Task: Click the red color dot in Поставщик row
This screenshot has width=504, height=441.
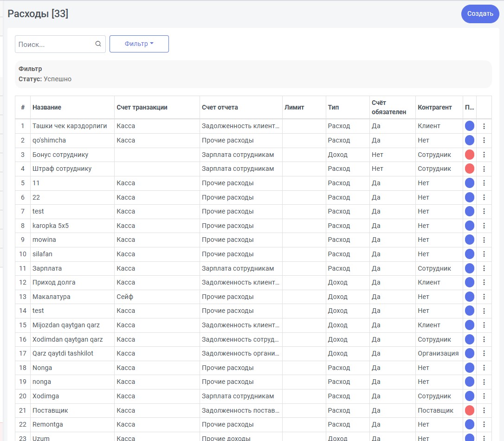Action: pos(470,410)
